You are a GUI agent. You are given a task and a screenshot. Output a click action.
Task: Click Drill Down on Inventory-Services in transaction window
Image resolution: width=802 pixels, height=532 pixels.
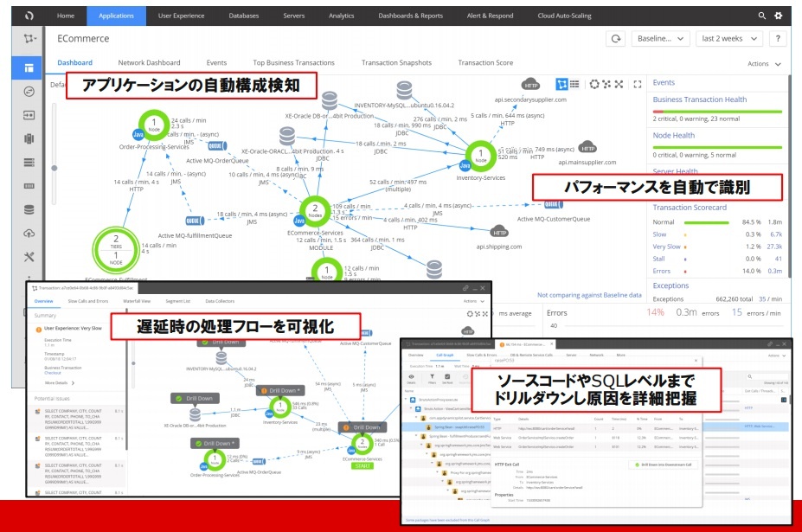pyautogui.click(x=280, y=391)
